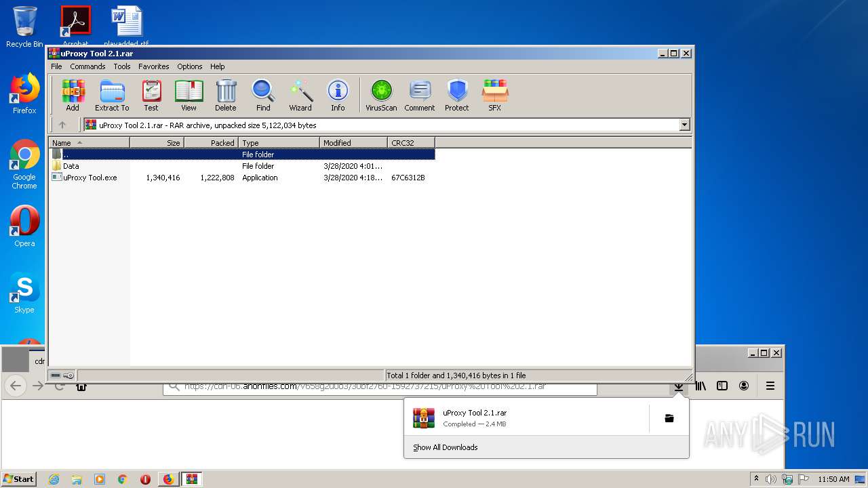Open the Opera desktop shortcut
Screen dimensions: 868x488
tap(24, 226)
